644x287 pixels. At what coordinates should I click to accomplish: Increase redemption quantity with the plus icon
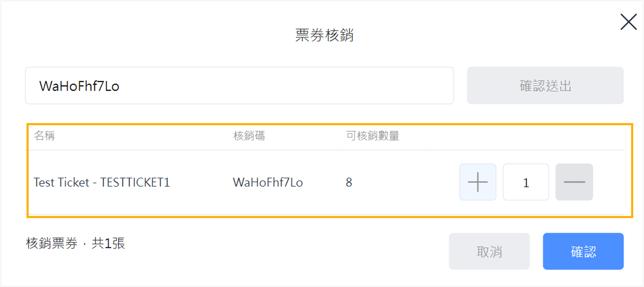tap(477, 182)
